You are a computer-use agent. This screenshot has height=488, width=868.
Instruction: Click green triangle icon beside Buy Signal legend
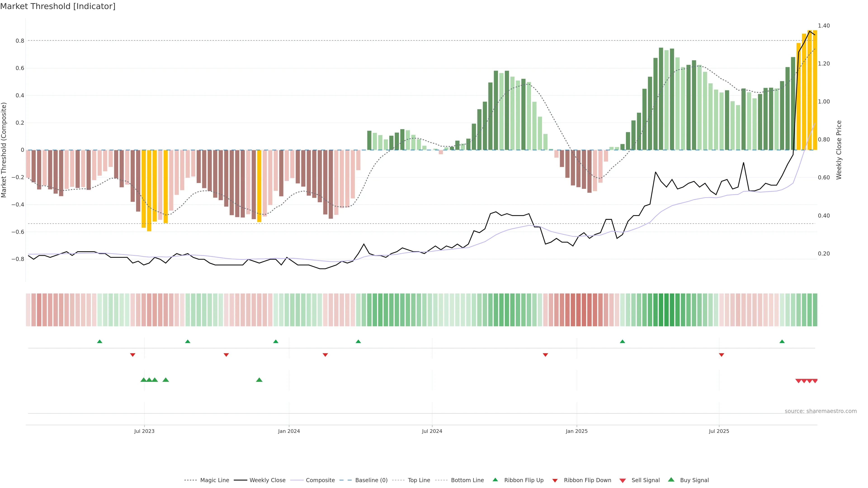pos(671,480)
